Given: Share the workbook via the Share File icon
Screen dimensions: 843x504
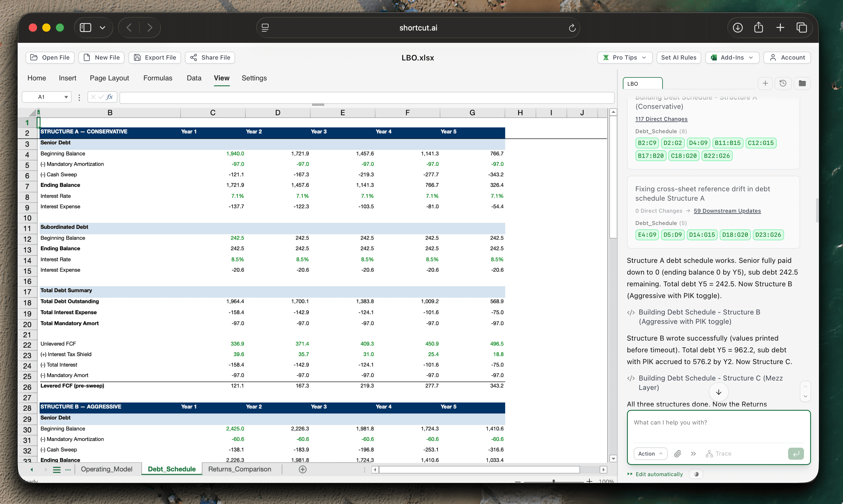Looking at the screenshot, I should pyautogui.click(x=193, y=57).
